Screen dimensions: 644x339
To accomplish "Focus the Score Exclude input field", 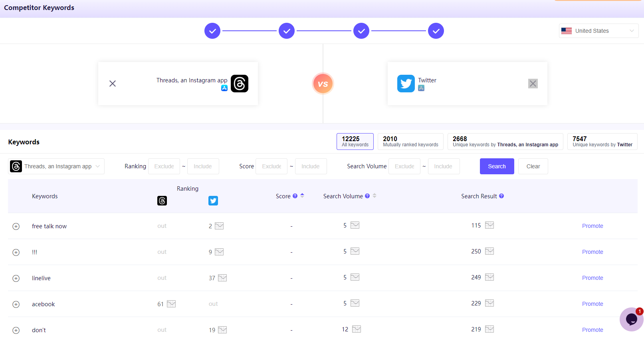I will pos(271,166).
